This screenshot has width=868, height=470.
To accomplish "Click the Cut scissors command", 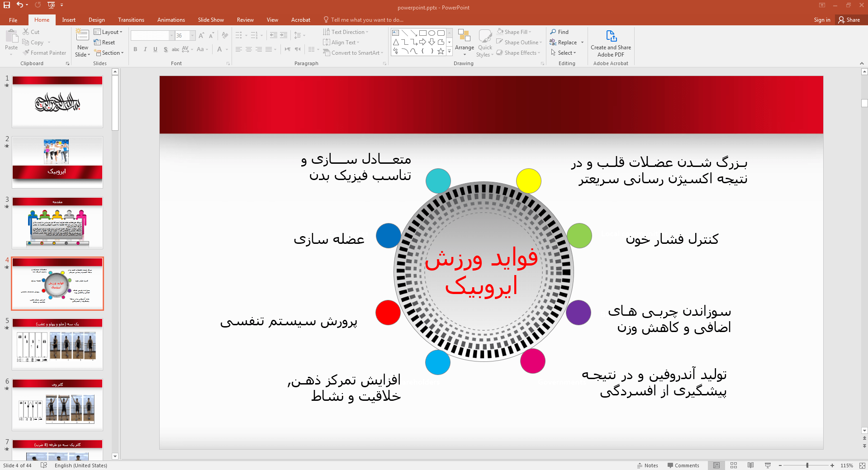I will tap(31, 32).
